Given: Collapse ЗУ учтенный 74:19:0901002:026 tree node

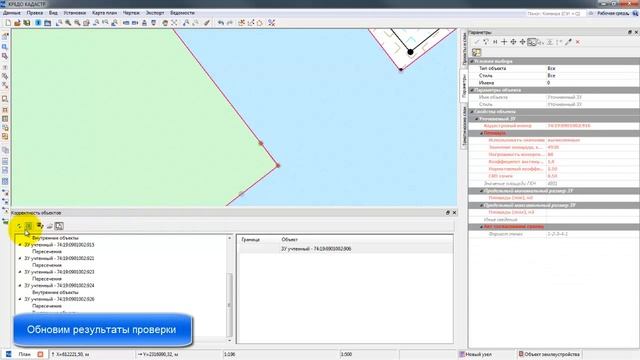Looking at the screenshot, I should click(20, 299).
